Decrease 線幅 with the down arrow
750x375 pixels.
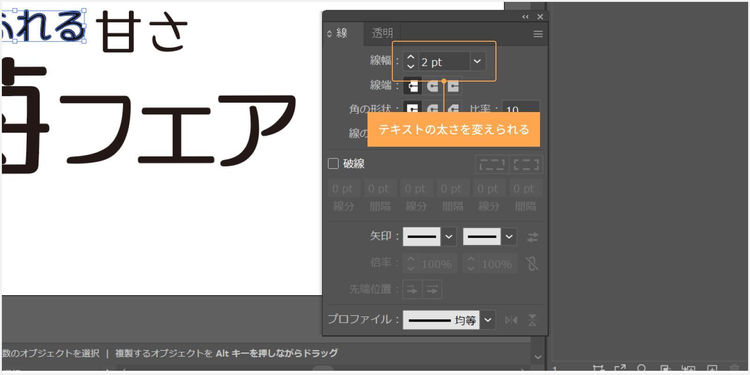(x=410, y=66)
